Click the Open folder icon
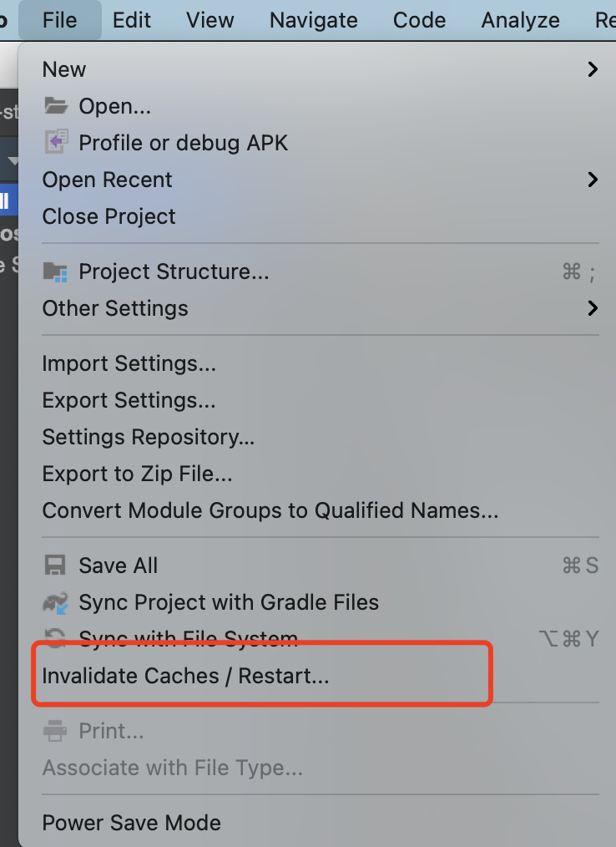Image resolution: width=616 pixels, height=847 pixels. 55,106
